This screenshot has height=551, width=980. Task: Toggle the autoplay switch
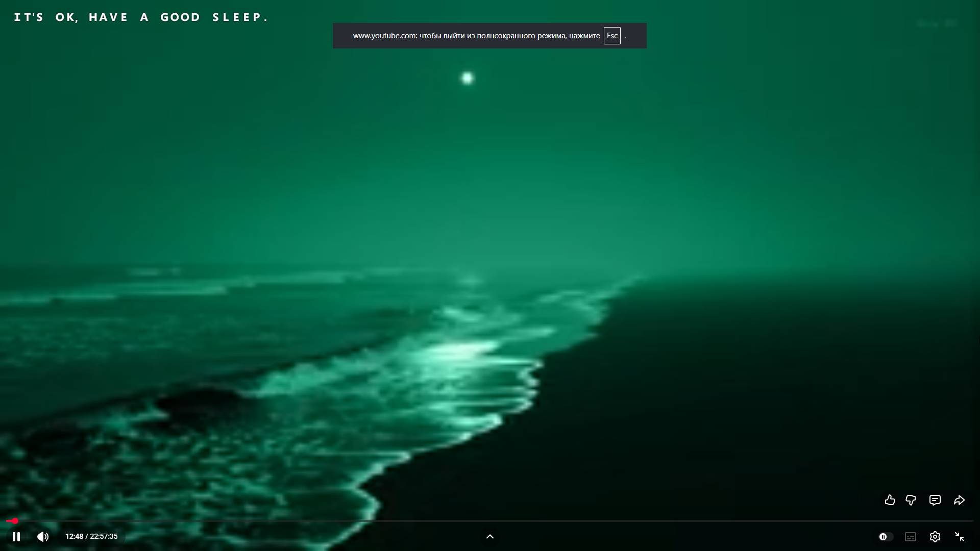(886, 537)
